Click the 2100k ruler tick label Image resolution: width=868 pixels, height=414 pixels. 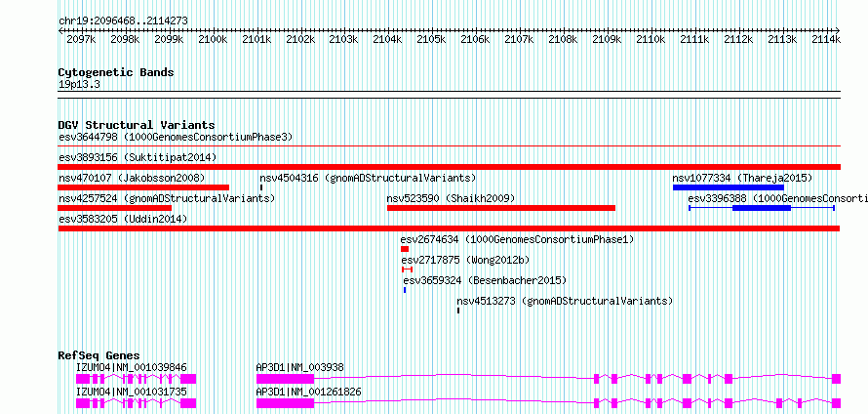pyautogui.click(x=213, y=39)
